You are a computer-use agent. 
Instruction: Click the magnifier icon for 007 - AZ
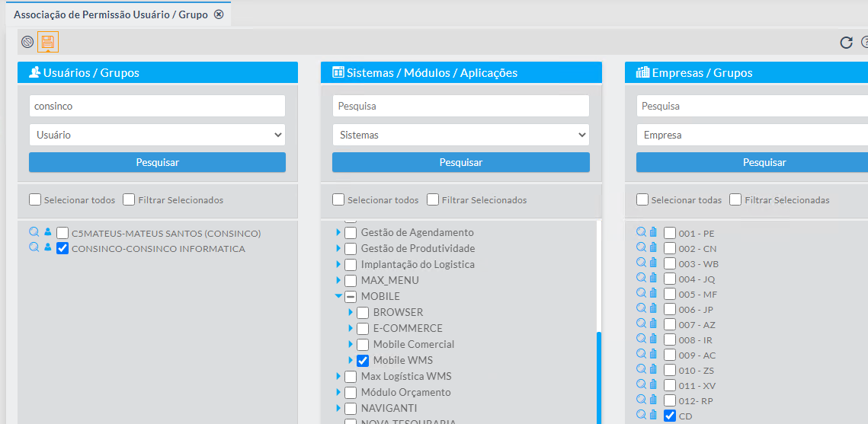[642, 324]
